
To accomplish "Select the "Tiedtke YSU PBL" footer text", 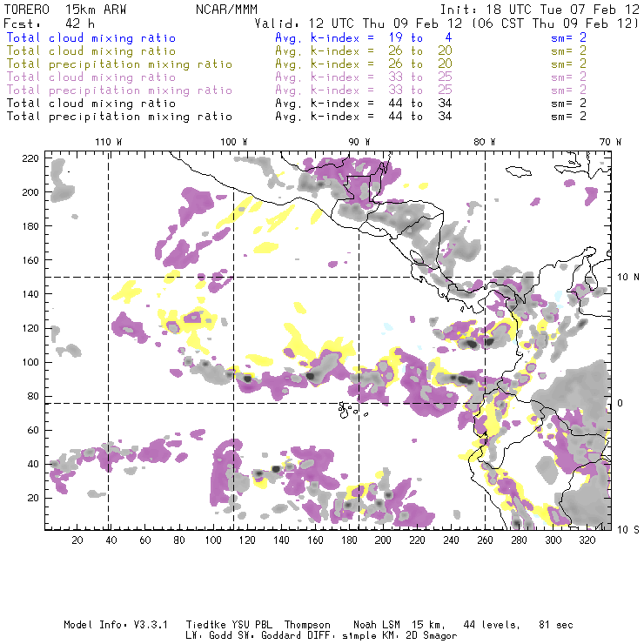I will (x=229, y=625).
